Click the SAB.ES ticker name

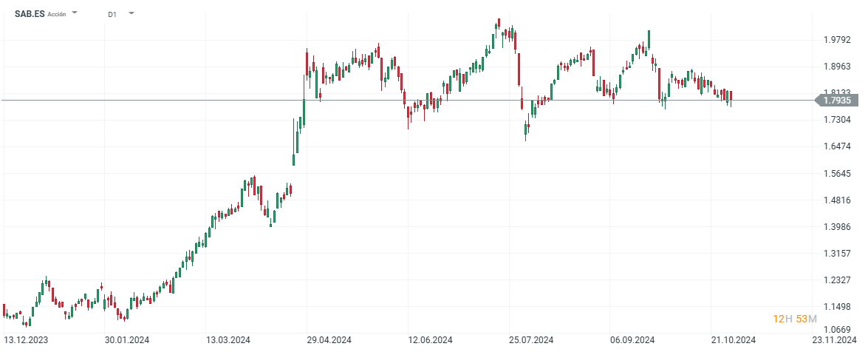pyautogui.click(x=29, y=14)
